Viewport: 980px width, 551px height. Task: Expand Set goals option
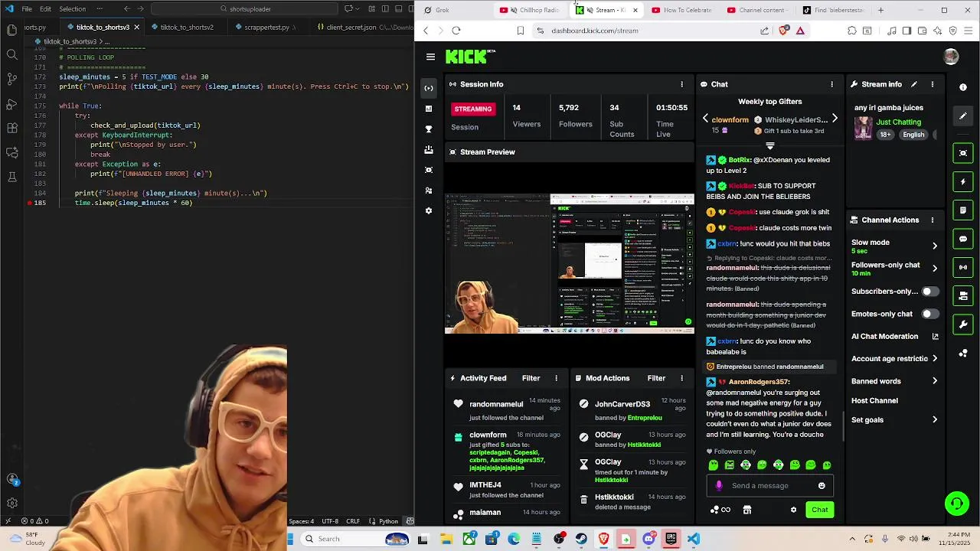(935, 419)
